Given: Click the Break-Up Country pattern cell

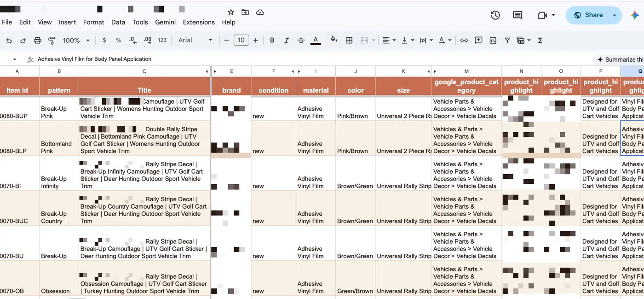Looking at the screenshot, I should pos(59,208).
